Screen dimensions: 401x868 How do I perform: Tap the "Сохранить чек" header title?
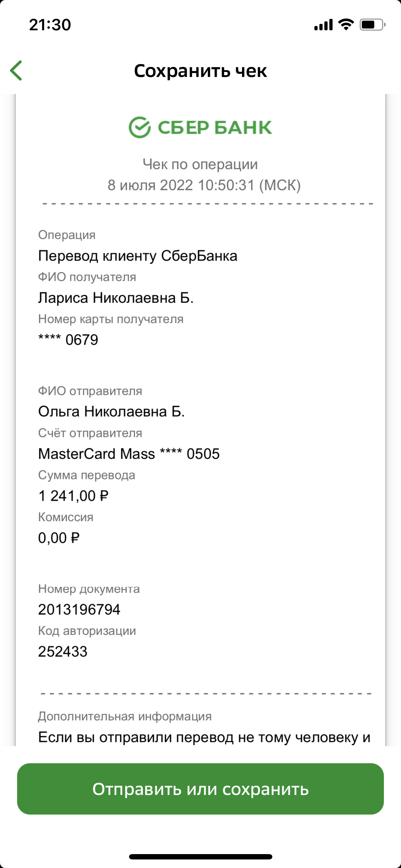200,71
